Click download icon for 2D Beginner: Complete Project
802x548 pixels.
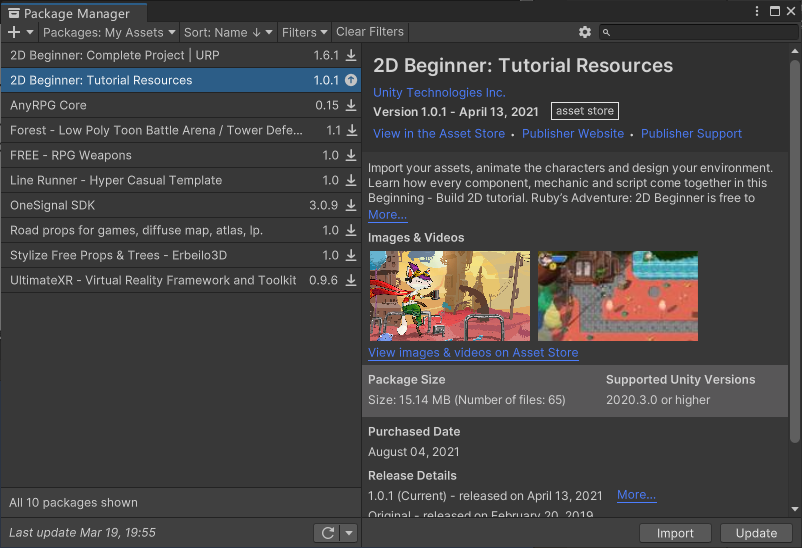tap(351, 55)
